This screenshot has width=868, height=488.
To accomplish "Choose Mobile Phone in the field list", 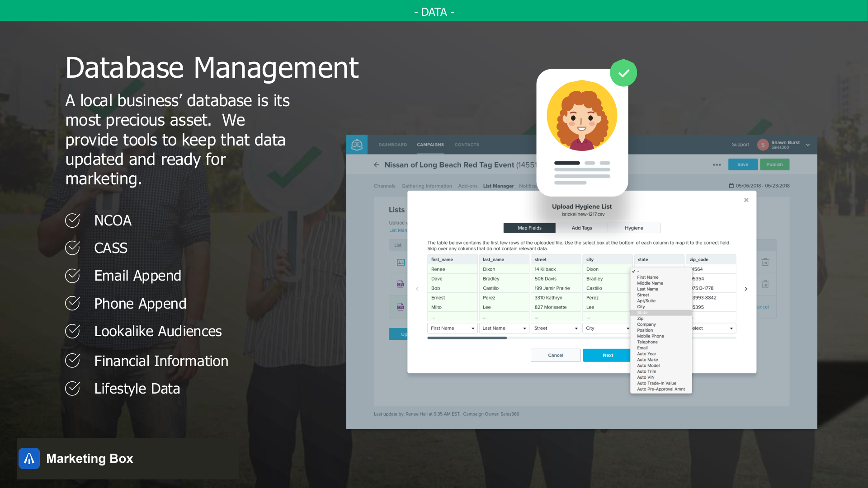I will (650, 336).
